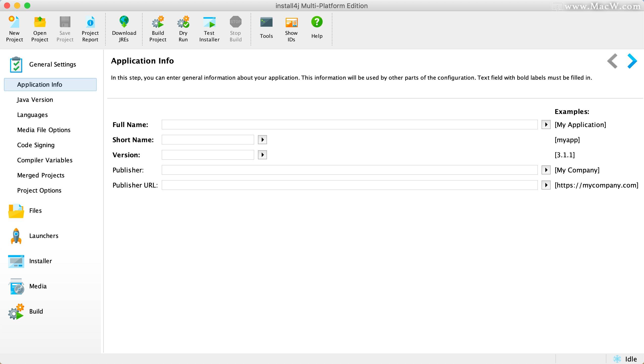644x364 pixels.
Task: Open the General Settings section label
Action: click(x=52, y=65)
